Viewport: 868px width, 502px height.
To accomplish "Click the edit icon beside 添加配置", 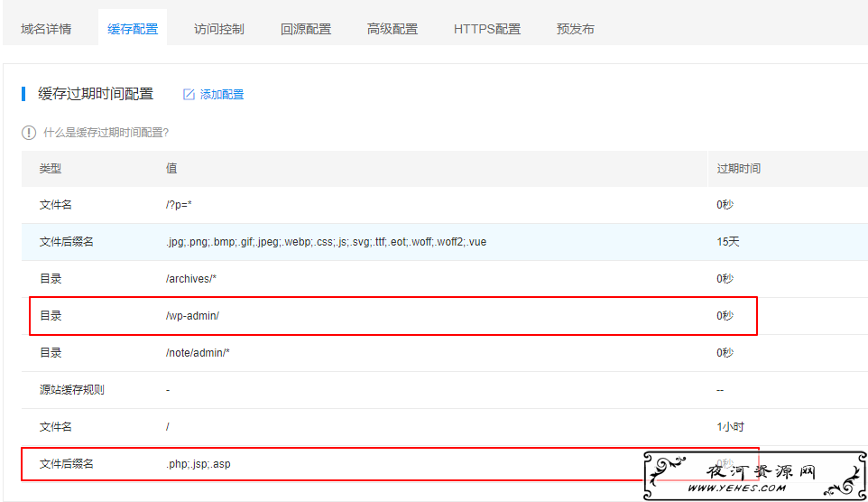I will (189, 95).
